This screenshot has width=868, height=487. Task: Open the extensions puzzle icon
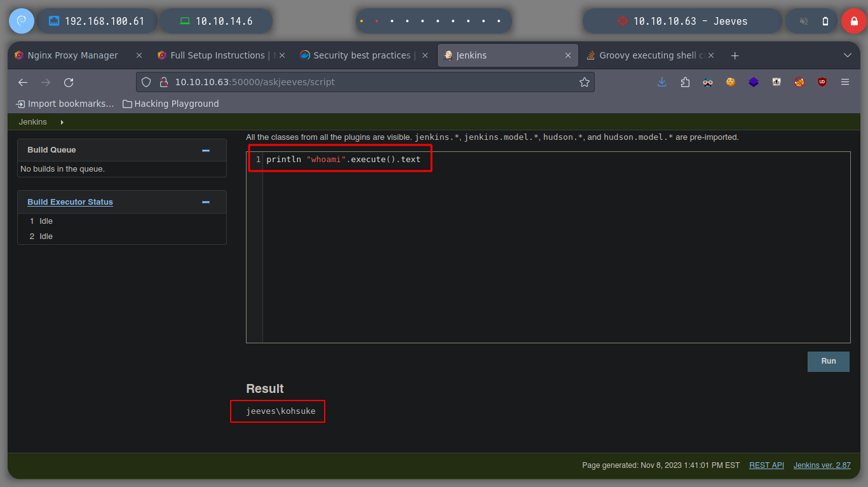[x=685, y=82]
